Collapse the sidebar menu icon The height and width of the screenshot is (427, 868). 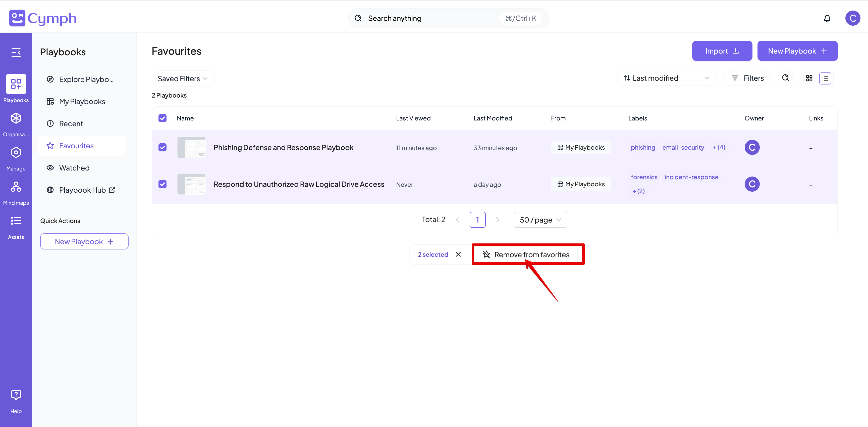coord(16,52)
